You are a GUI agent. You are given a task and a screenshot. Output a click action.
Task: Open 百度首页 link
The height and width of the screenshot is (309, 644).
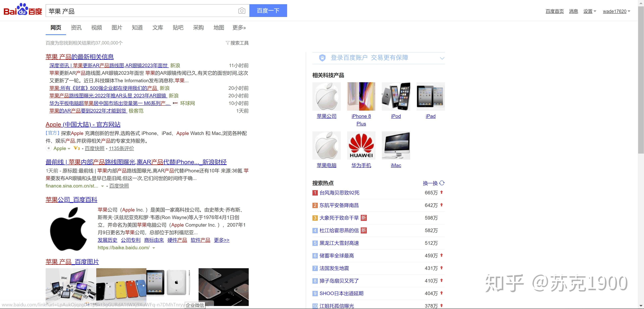click(554, 11)
